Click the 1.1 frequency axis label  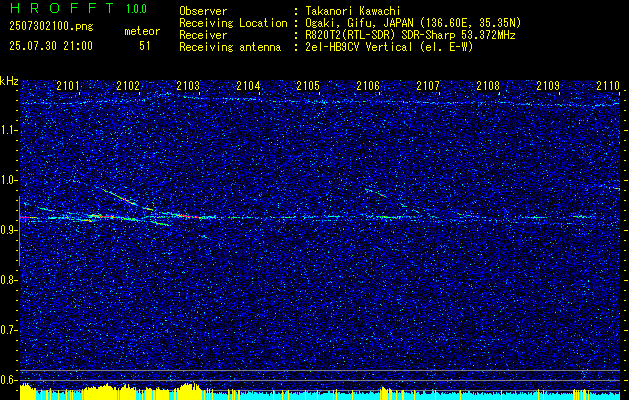tap(8, 130)
